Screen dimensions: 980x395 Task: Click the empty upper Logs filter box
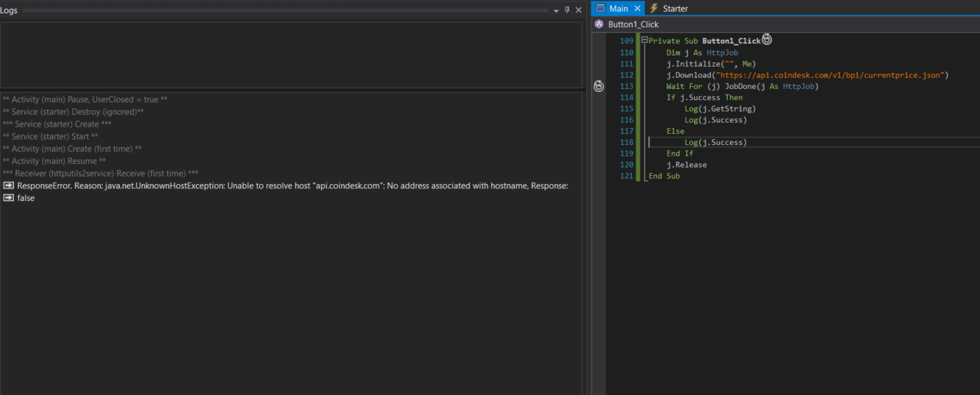coord(291,55)
